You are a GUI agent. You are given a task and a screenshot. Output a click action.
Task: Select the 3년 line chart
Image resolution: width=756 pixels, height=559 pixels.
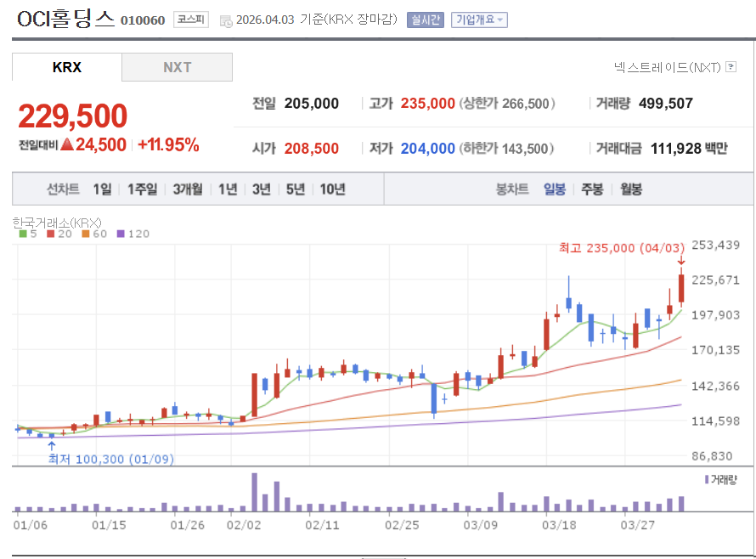(x=262, y=189)
